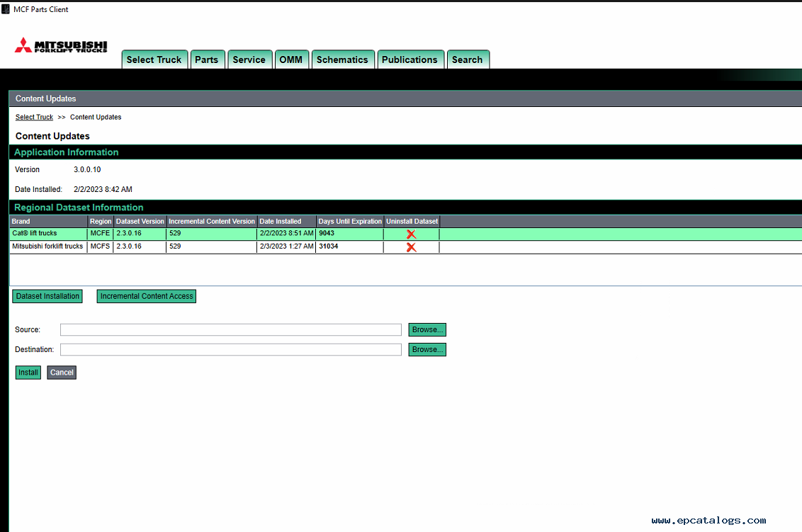Select the Cat® lift trucks row
This screenshot has width=802, height=532.
[406, 234]
